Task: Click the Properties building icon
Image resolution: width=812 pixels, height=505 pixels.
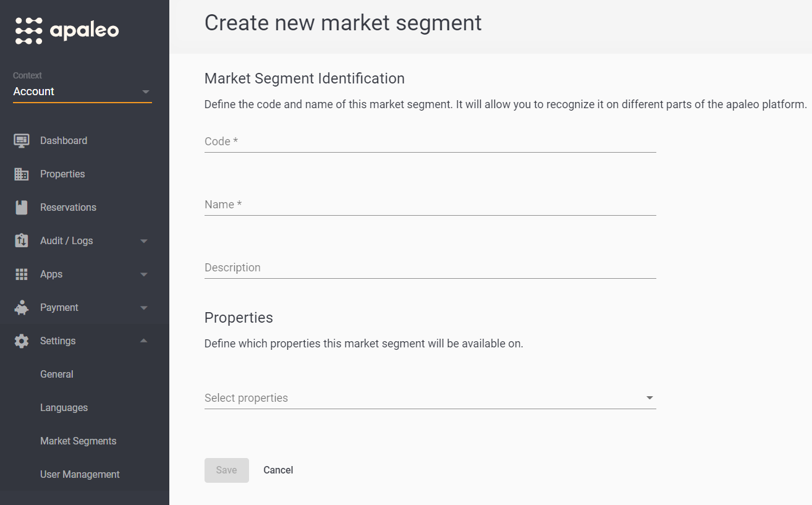Action: [22, 174]
